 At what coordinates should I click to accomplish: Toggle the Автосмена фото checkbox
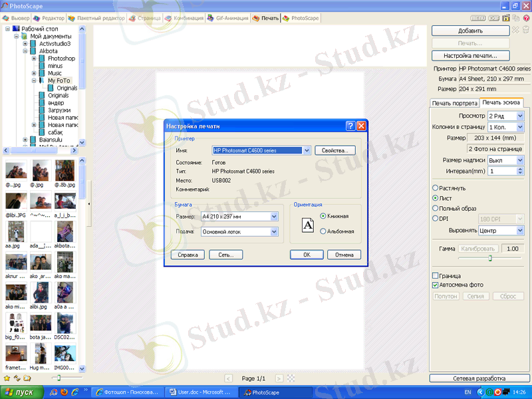pos(436,285)
